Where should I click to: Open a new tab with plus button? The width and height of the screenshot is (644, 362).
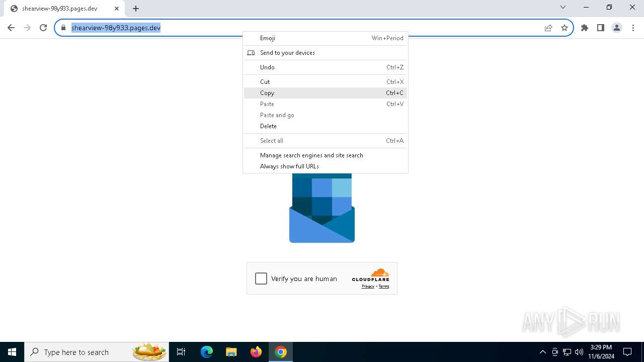click(x=136, y=8)
